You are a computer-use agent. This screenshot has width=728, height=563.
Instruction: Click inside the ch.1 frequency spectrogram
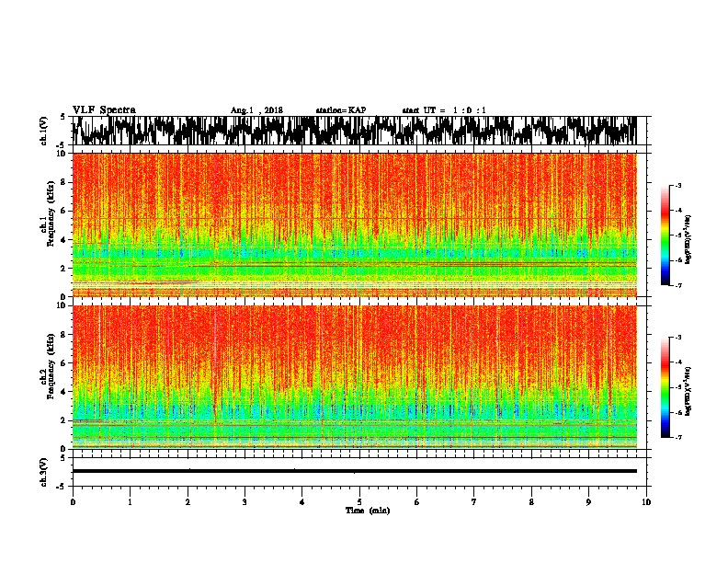(355, 224)
